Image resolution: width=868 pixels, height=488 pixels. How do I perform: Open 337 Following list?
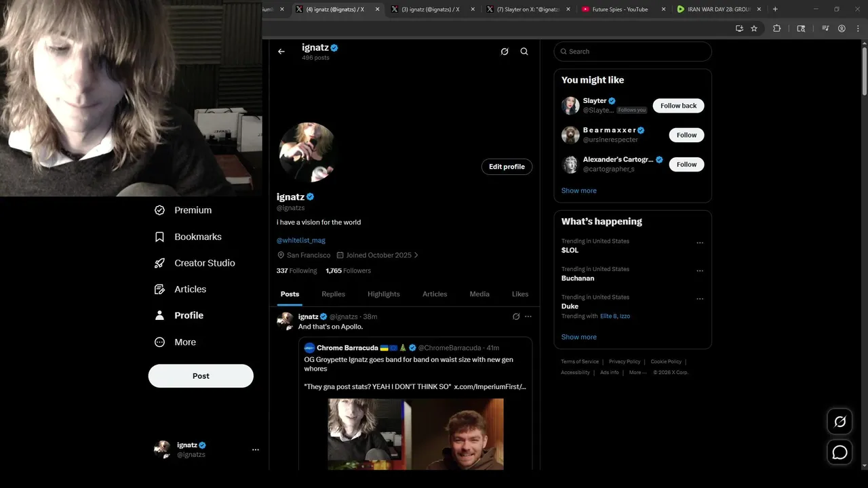[296, 270]
